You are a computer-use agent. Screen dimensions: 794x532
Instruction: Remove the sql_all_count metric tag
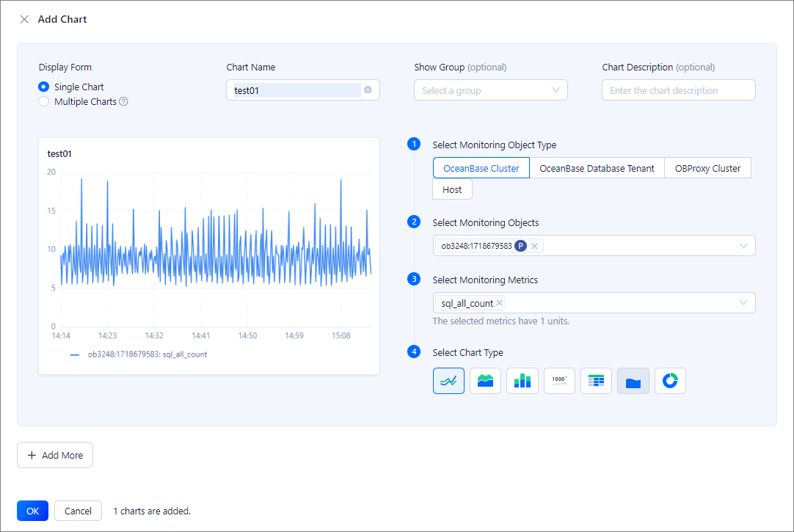(x=500, y=303)
